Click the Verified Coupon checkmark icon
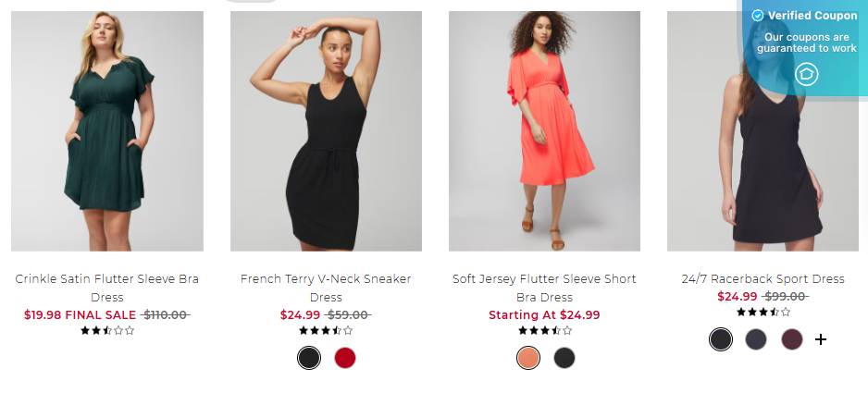This screenshot has height=393, width=868. point(758,16)
